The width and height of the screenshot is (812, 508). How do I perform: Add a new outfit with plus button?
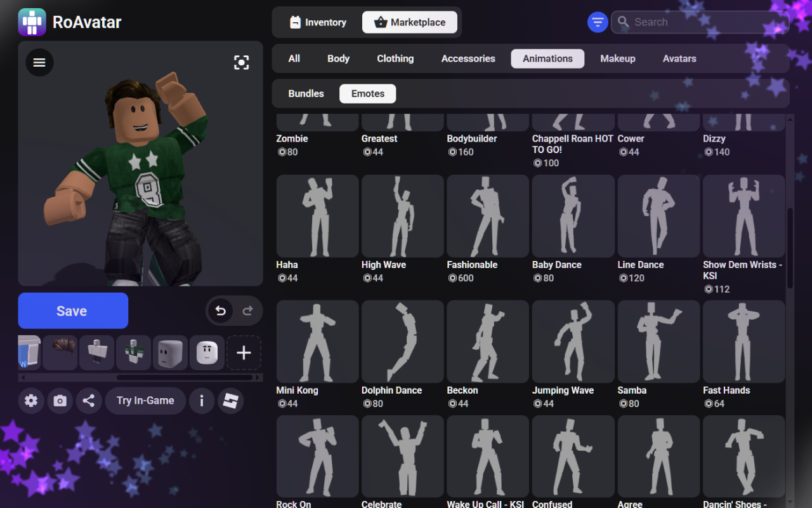244,352
